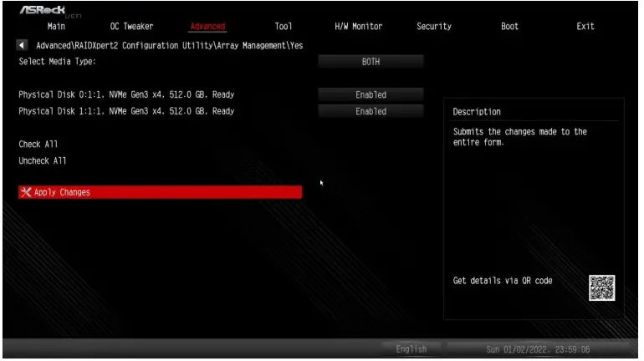Select Physical Disk 1:1:1 row label
Viewport: 644px width, 361px height.
pyautogui.click(x=126, y=111)
